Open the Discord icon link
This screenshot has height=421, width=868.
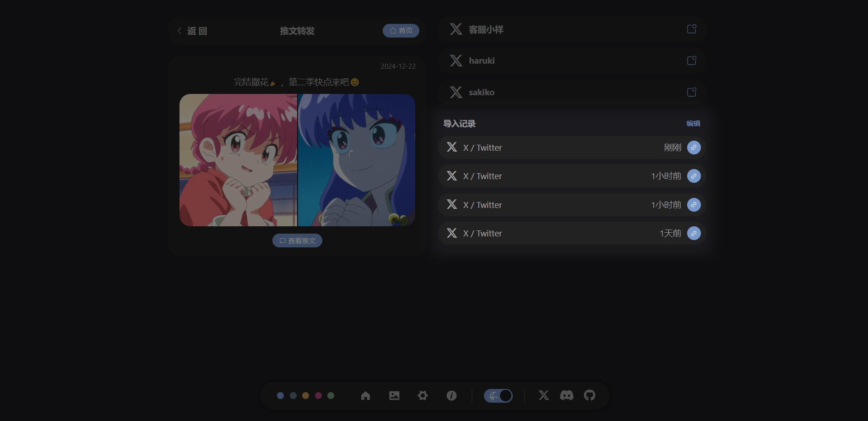[566, 395]
